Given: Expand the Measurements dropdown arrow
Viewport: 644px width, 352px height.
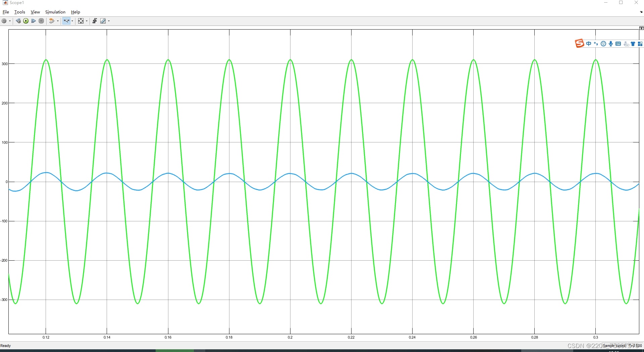Looking at the screenshot, I should tap(109, 21).
